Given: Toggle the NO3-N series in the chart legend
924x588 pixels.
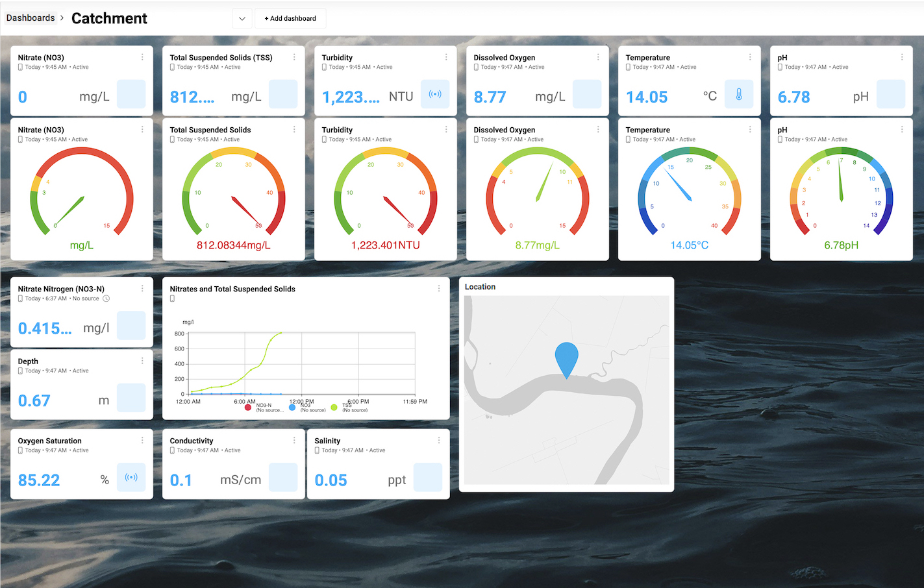Looking at the screenshot, I should (x=248, y=408).
